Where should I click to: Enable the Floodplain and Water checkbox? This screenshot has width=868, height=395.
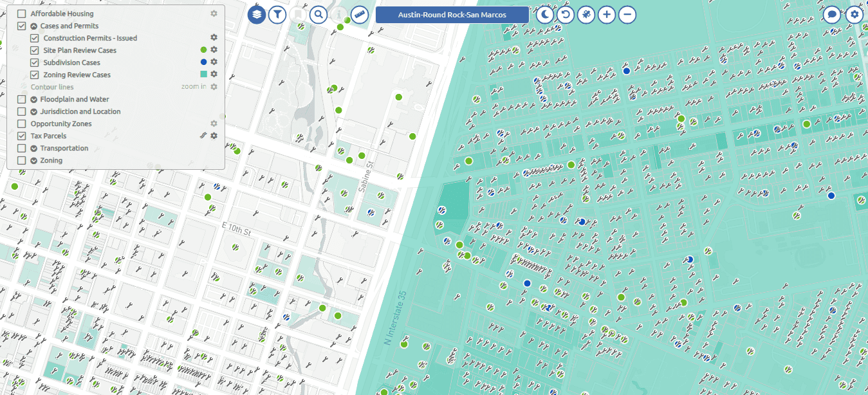22,99
